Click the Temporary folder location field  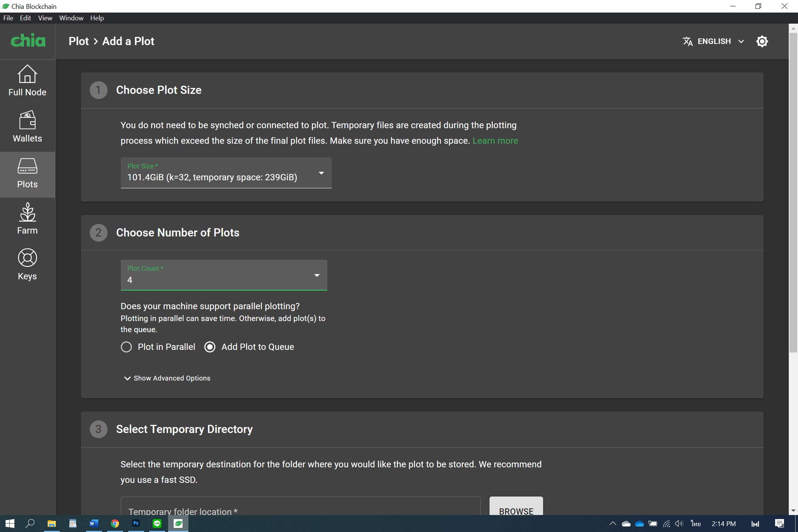click(300, 506)
